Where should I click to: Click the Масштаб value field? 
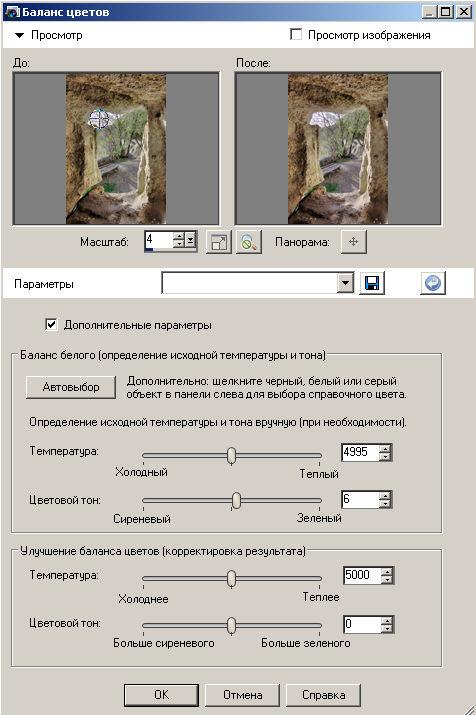(x=159, y=240)
